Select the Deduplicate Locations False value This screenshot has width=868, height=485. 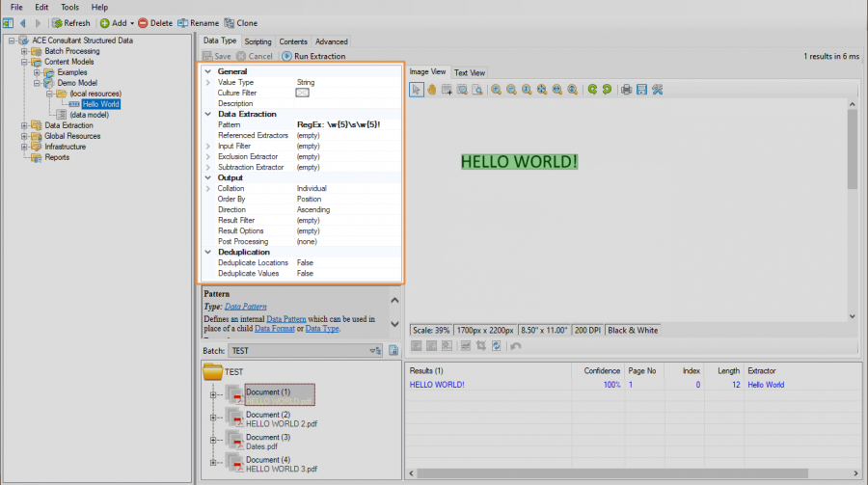[305, 262]
